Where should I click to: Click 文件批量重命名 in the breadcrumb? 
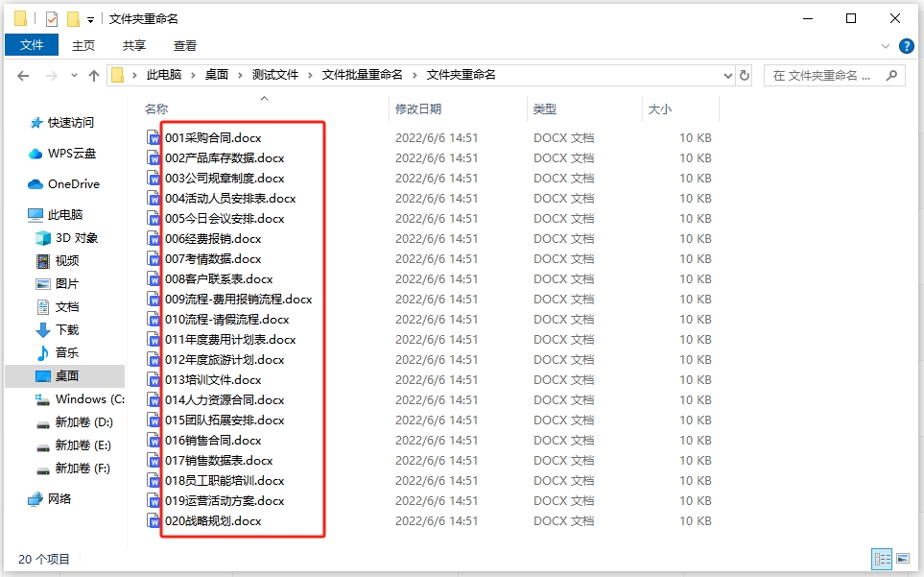(x=362, y=75)
